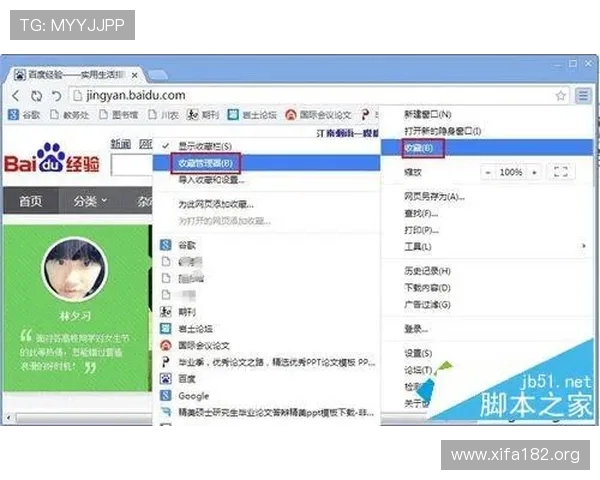Go back using the browser back arrow
The width and height of the screenshot is (600, 480).
tap(16, 96)
